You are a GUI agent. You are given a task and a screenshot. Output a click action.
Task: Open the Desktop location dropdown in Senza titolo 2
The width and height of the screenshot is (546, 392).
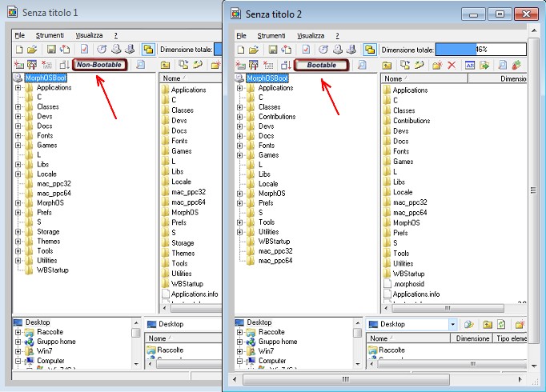(x=453, y=325)
